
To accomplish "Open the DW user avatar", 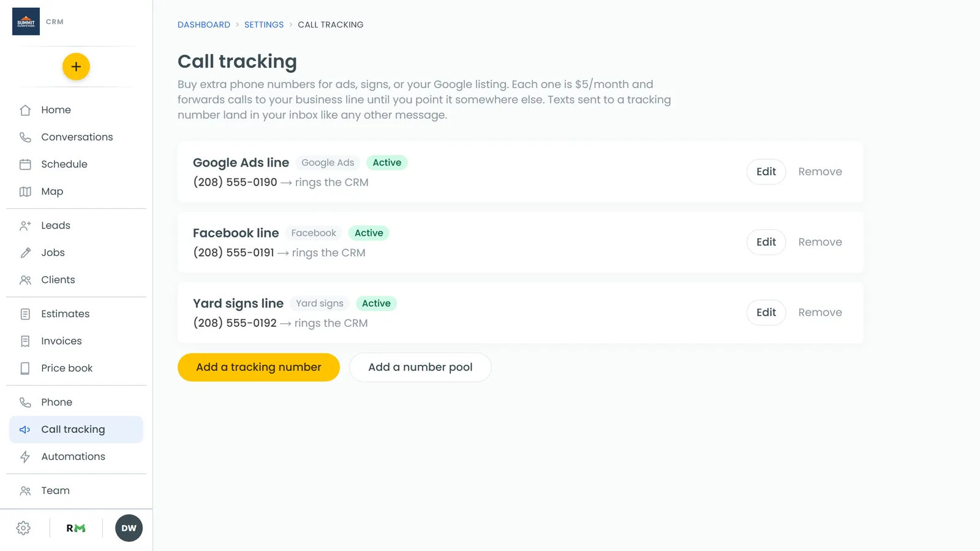I will pyautogui.click(x=129, y=528).
